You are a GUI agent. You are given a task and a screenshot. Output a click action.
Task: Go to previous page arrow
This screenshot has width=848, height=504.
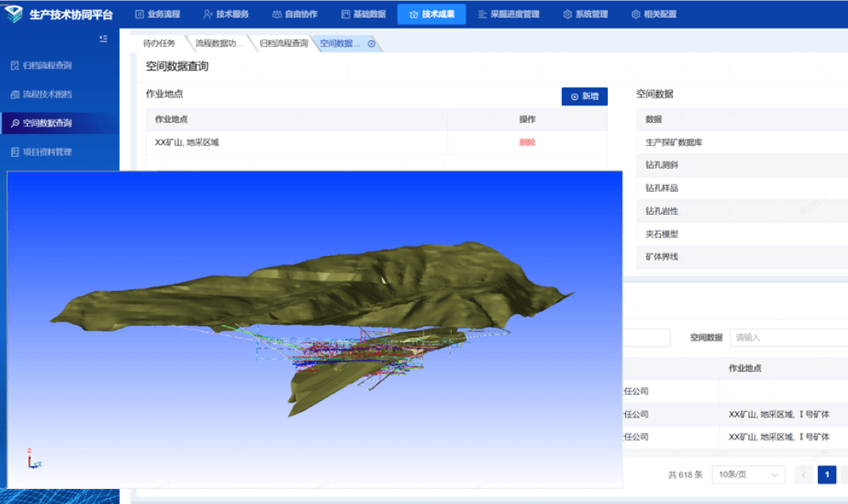(804, 475)
